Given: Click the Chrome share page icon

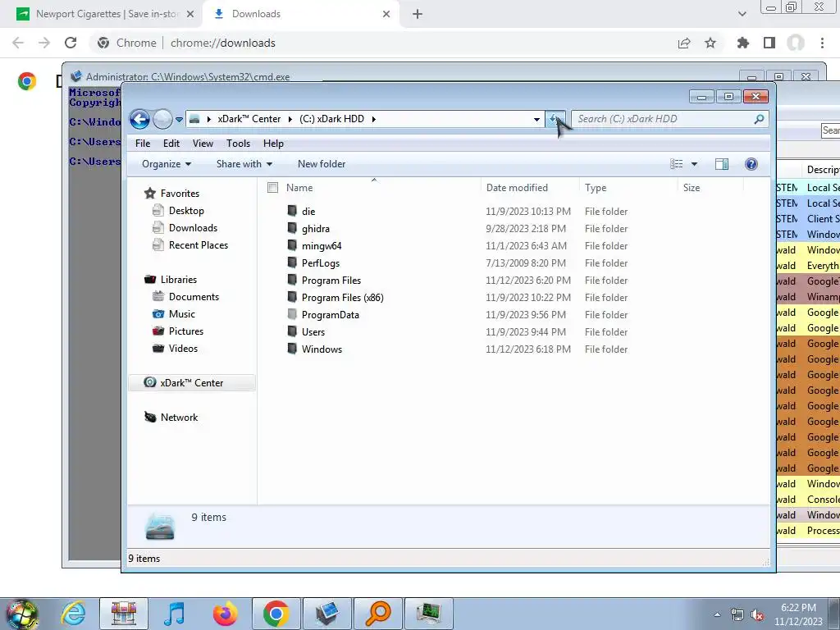Looking at the screenshot, I should pos(684,43).
